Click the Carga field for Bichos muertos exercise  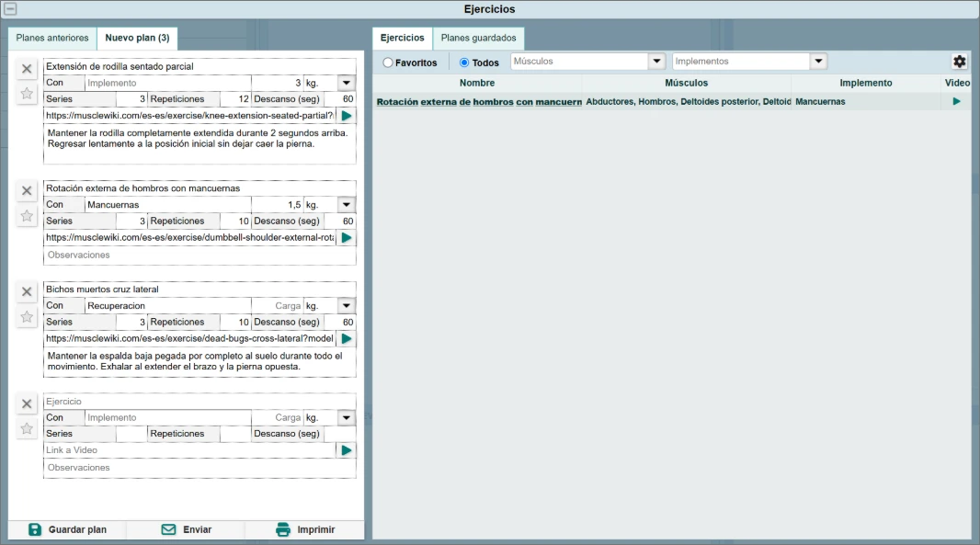click(x=278, y=306)
